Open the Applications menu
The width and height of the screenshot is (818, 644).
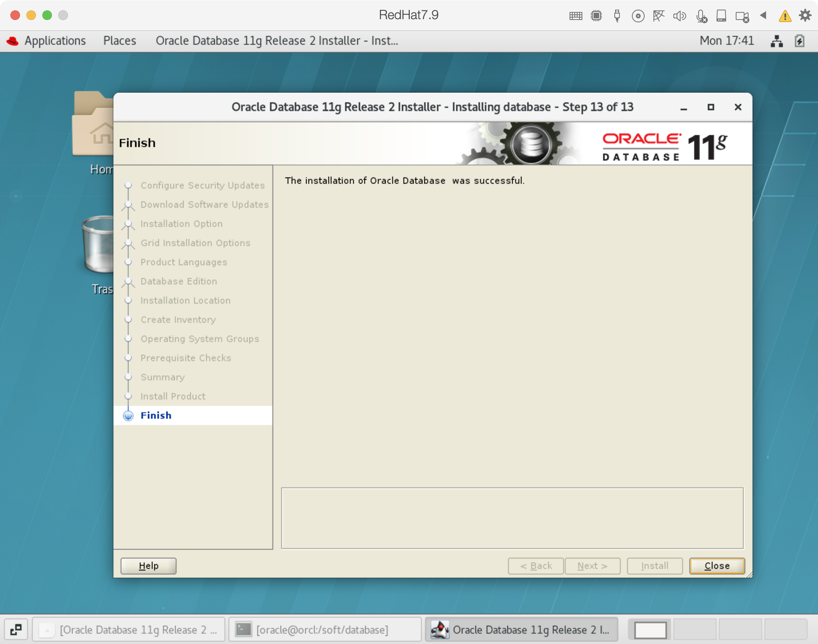(55, 41)
